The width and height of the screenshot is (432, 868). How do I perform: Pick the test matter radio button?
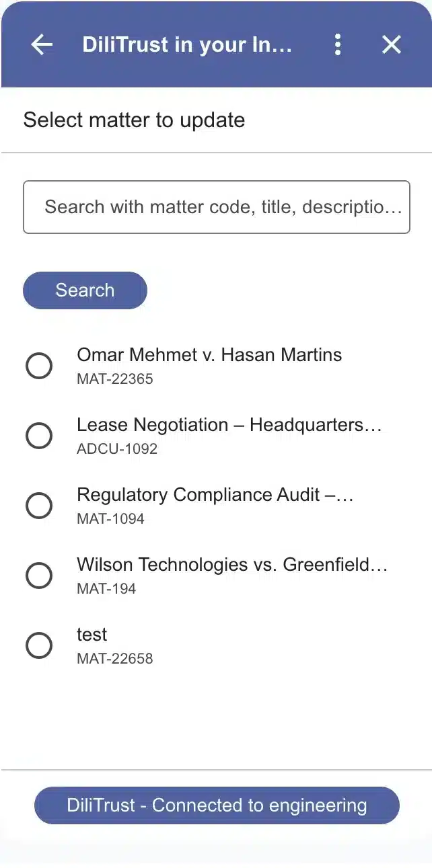pyautogui.click(x=39, y=645)
